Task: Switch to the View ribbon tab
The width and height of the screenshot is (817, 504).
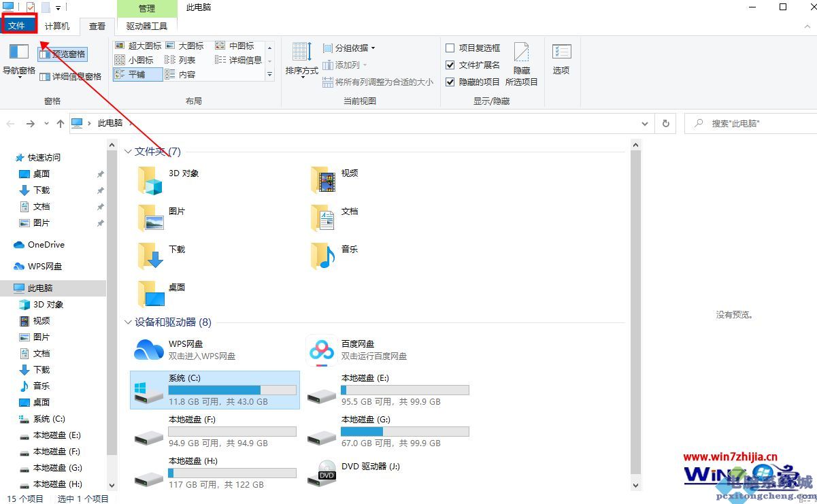Action: point(97,26)
